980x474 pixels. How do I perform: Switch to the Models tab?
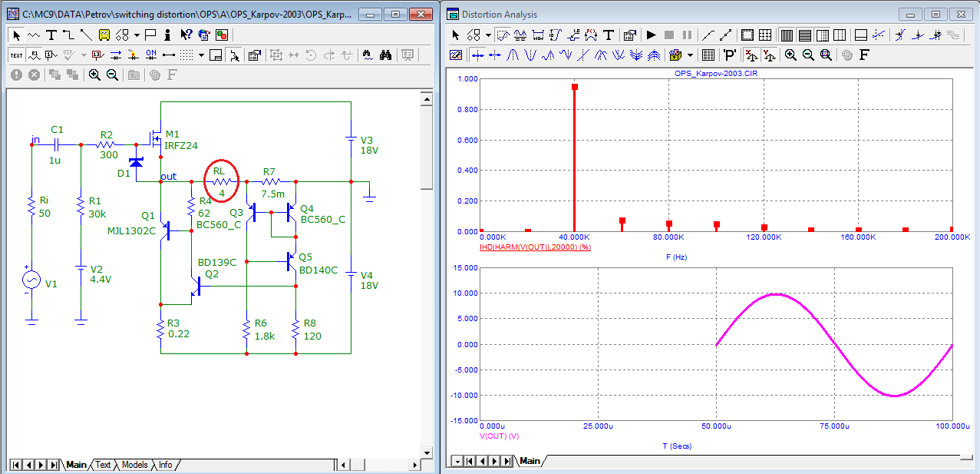[x=134, y=465]
